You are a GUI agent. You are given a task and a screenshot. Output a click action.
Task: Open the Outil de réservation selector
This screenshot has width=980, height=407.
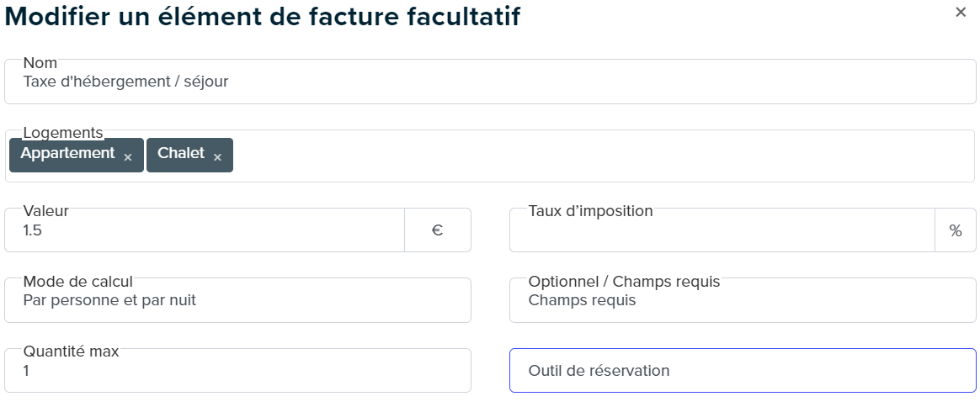click(743, 370)
